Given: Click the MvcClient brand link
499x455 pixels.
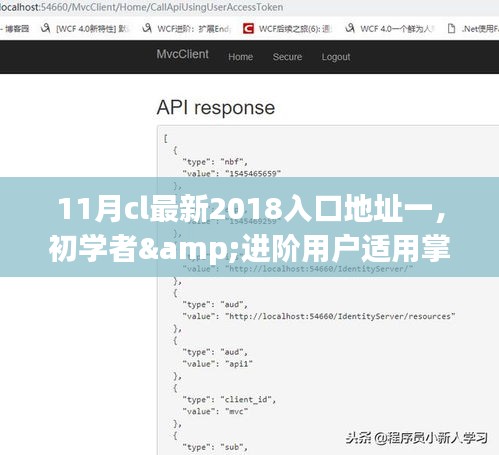Looking at the screenshot, I should (183, 54).
